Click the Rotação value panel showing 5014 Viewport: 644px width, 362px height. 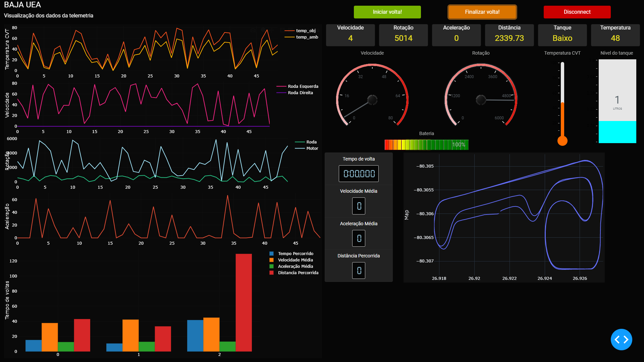[403, 35]
